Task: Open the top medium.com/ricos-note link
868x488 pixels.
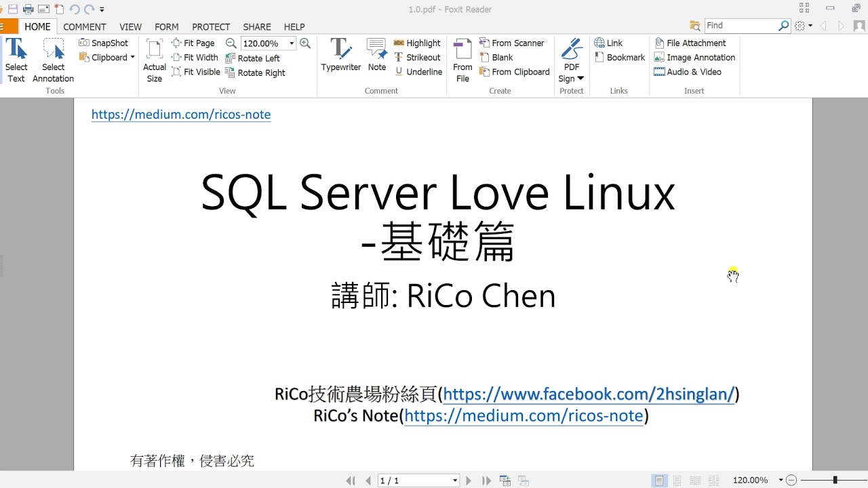Action: pos(181,114)
